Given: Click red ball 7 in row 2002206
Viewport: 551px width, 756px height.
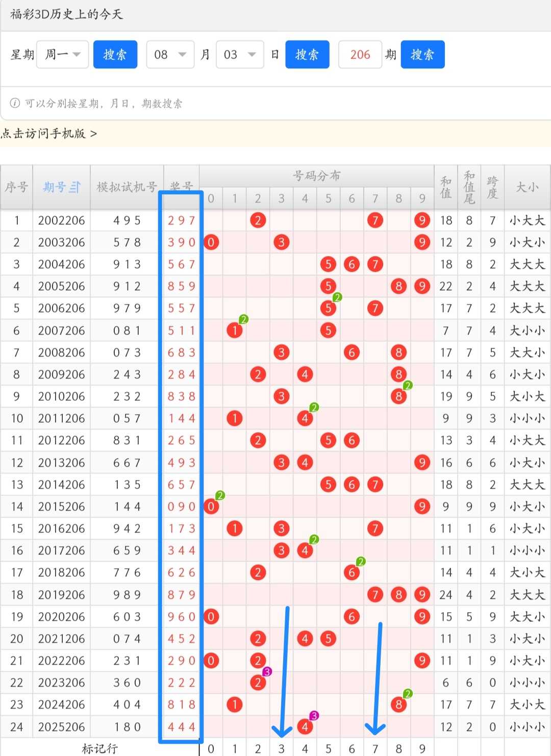Looking at the screenshot, I should (375, 220).
